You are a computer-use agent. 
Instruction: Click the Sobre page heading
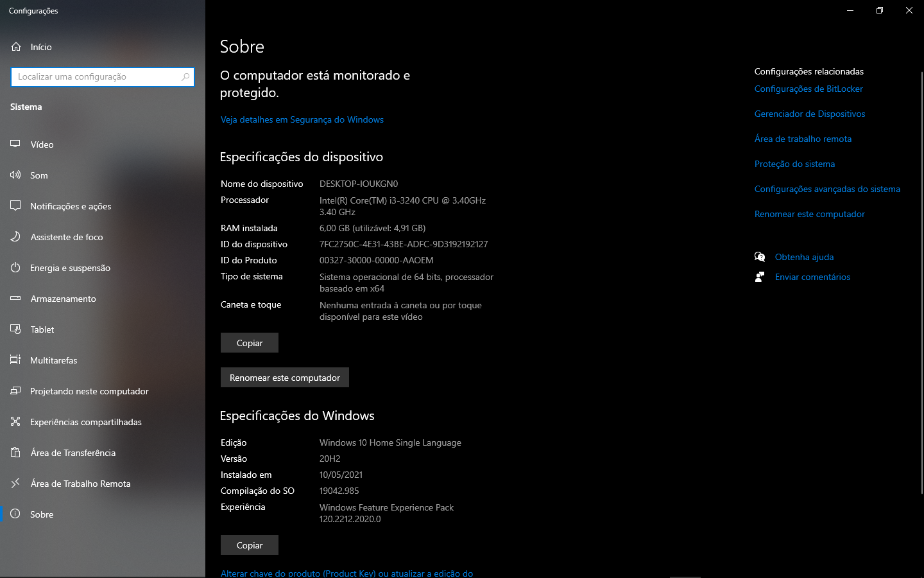[x=242, y=46]
